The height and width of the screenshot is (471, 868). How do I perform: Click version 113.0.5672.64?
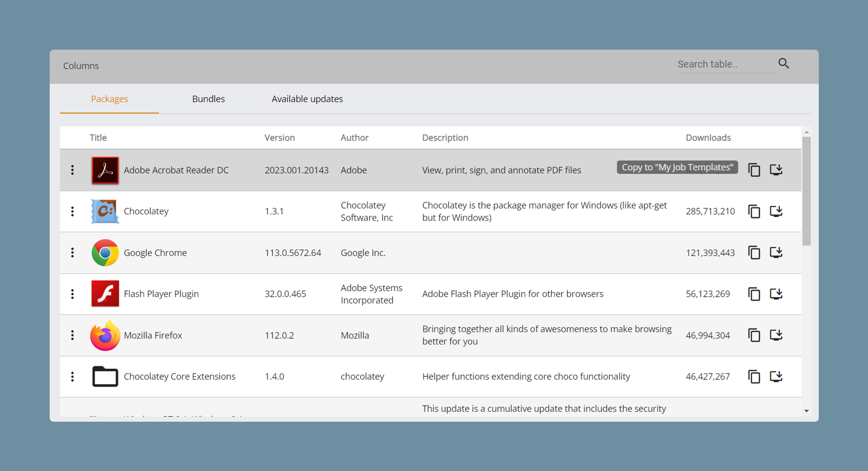293,253
